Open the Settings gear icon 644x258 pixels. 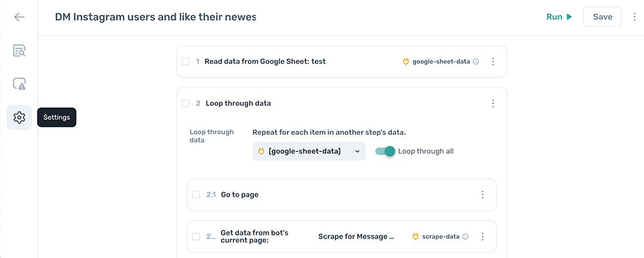(x=19, y=117)
